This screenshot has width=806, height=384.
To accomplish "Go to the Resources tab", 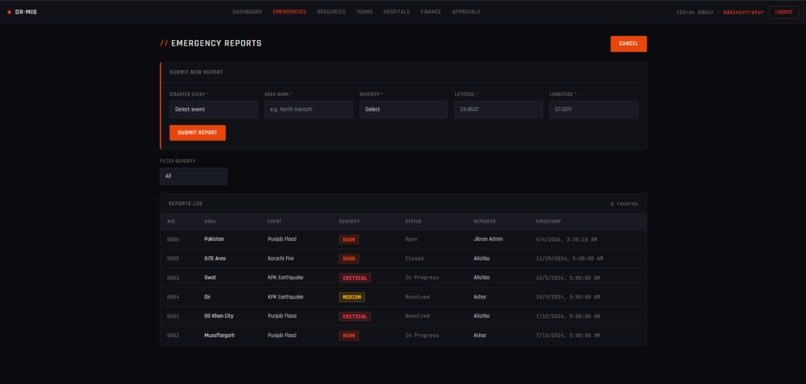I will (331, 12).
